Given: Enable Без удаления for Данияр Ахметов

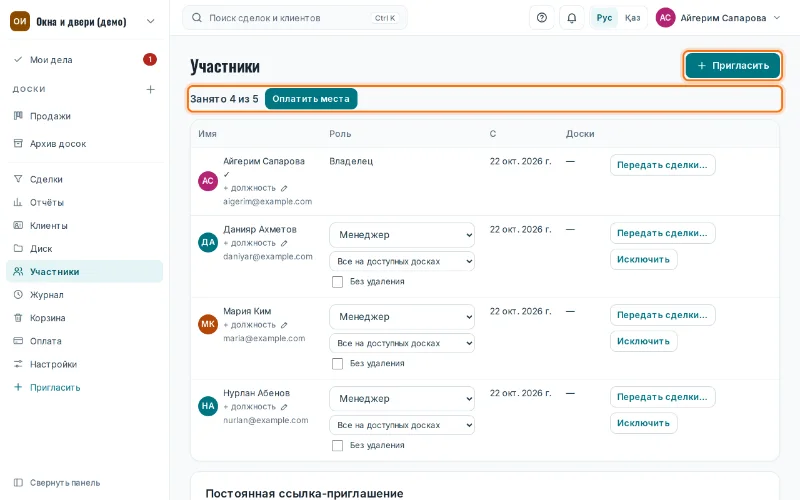Looking at the screenshot, I should [x=337, y=282].
